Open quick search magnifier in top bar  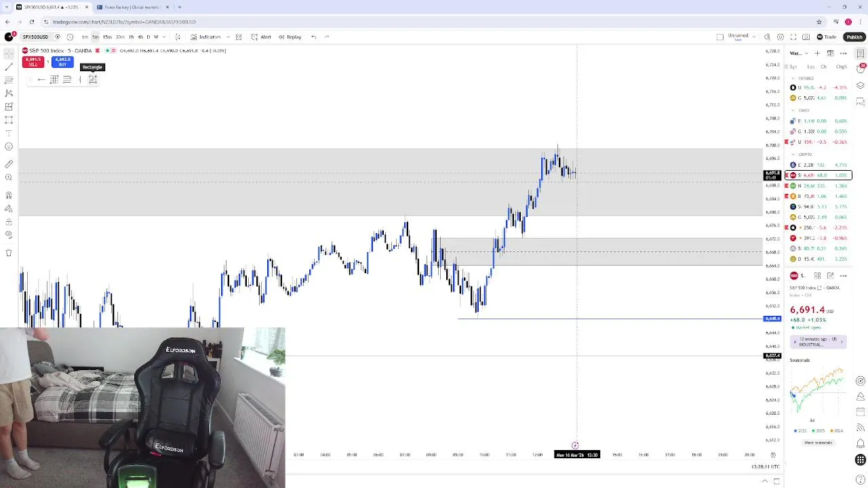pos(767,37)
